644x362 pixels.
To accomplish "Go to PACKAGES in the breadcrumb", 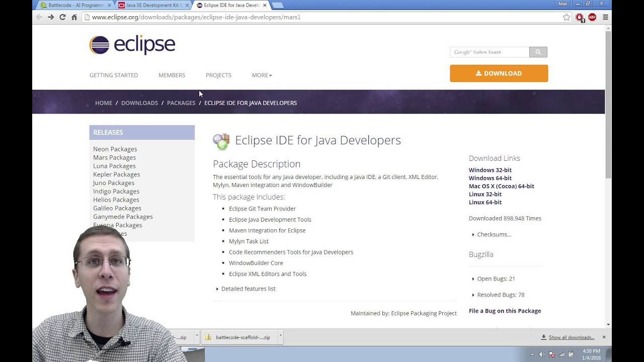I will [181, 103].
